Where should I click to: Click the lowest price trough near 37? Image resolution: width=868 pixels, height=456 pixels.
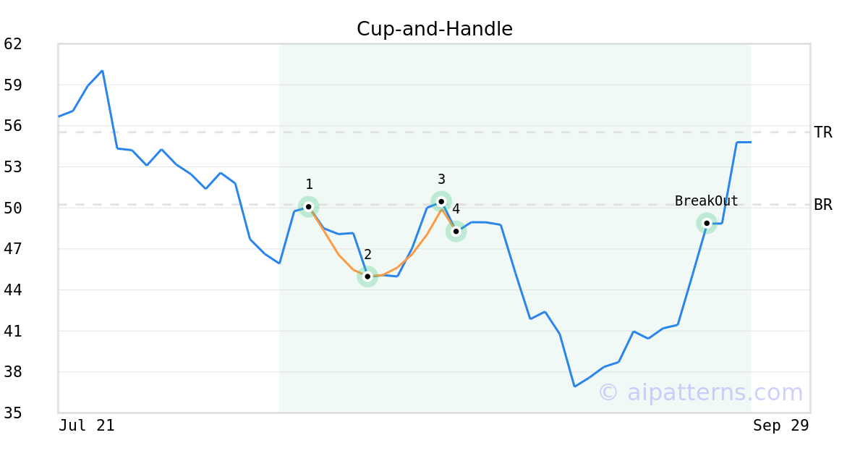[x=574, y=386]
